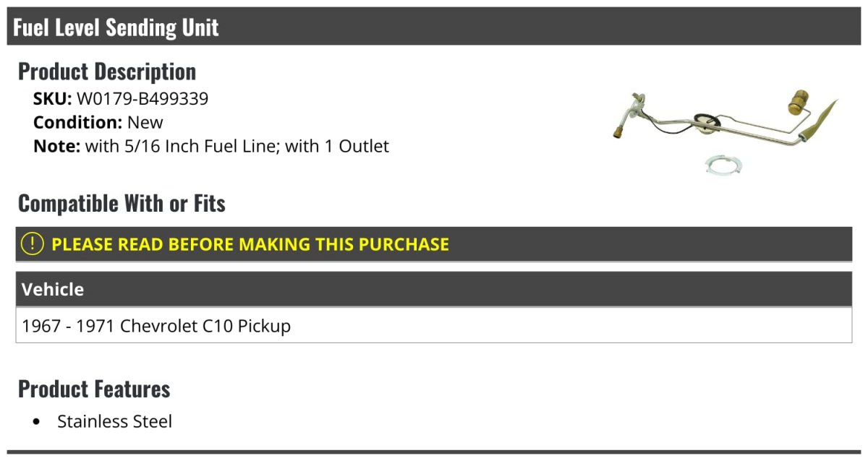Click the bullet point beside Stainless Steel
The width and height of the screenshot is (868, 461).
[x=38, y=422]
